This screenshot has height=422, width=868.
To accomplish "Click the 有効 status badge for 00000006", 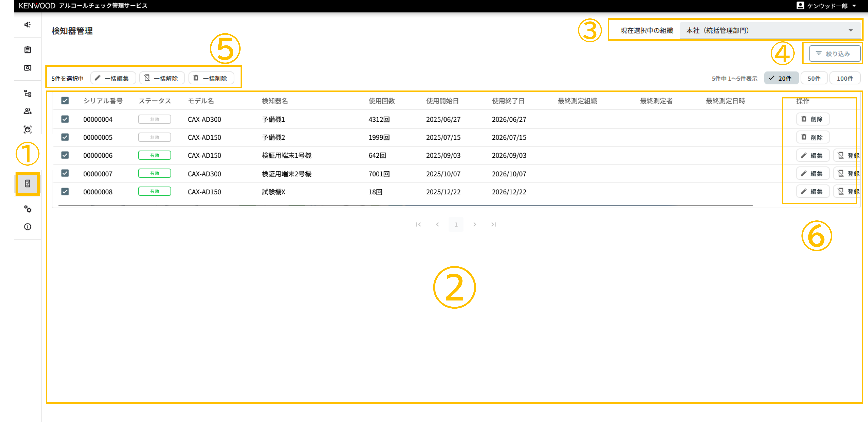I will tap(154, 155).
